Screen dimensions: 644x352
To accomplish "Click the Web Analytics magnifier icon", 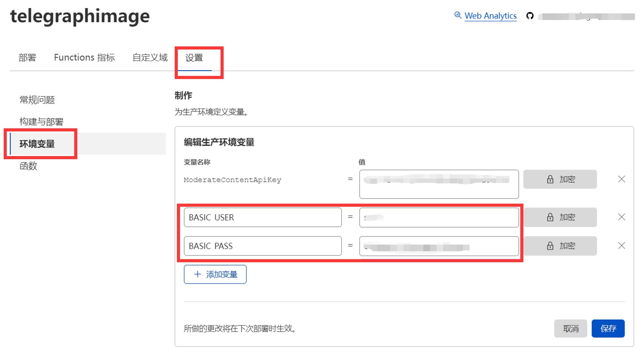I will (x=458, y=15).
